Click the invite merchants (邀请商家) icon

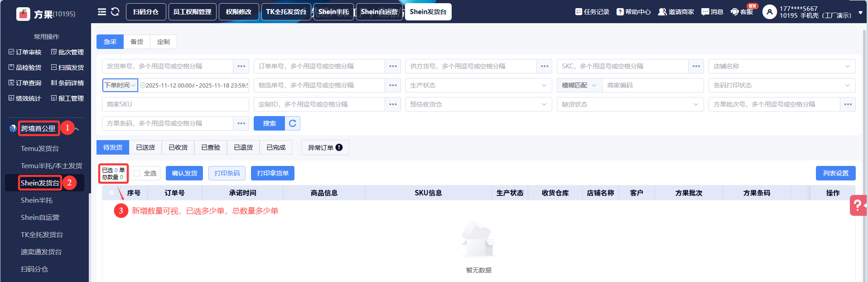[662, 12]
